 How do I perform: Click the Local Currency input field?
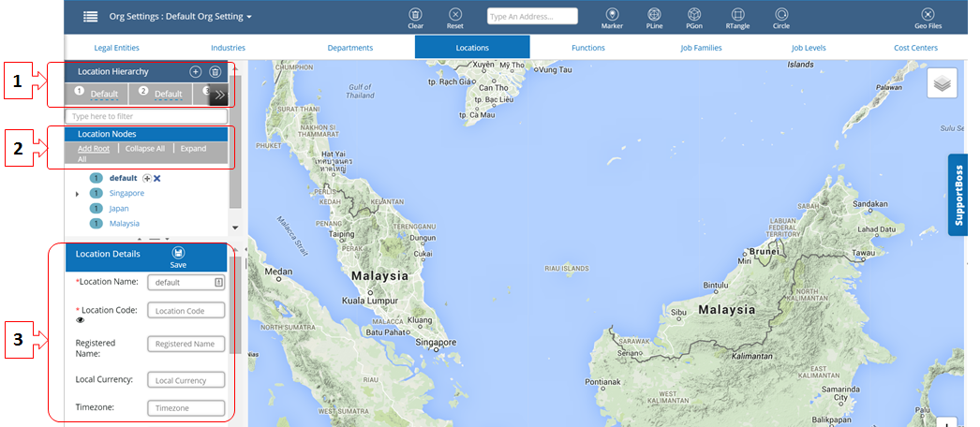tap(186, 380)
